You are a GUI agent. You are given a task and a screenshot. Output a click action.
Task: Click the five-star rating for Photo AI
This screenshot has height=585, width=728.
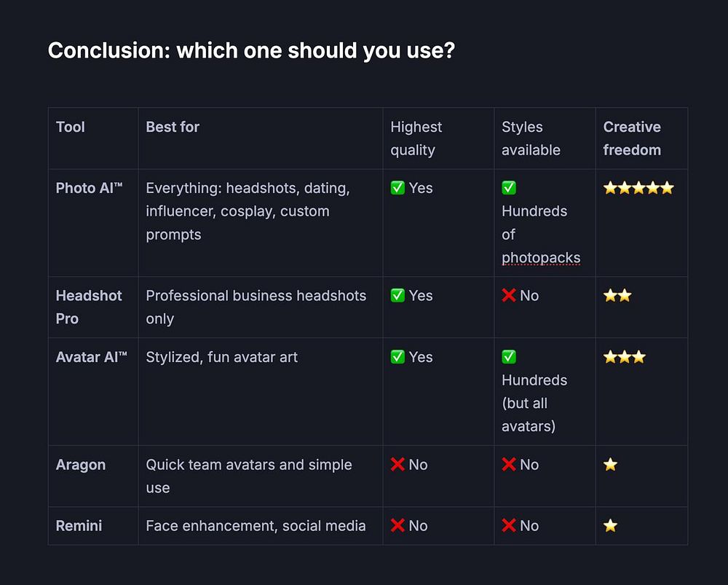pos(638,188)
